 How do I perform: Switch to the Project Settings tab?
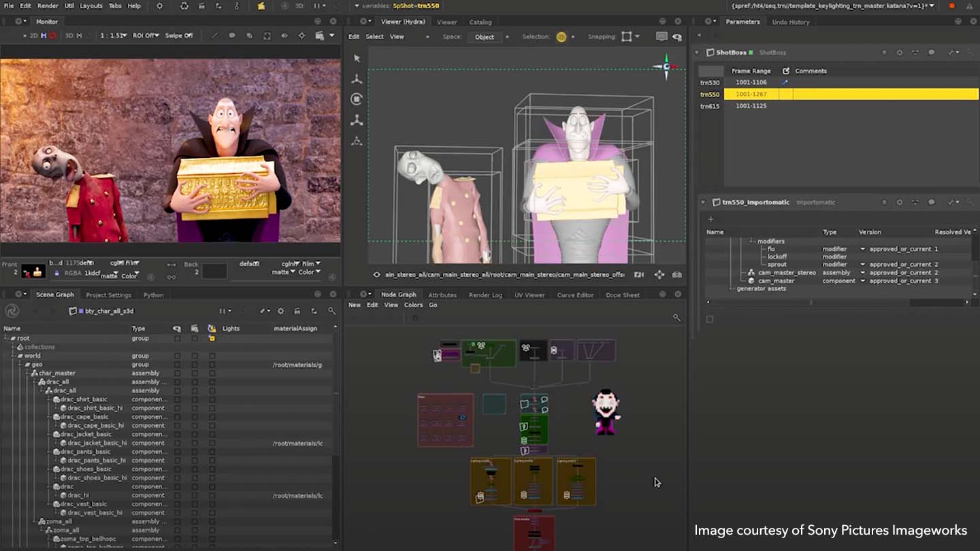click(x=108, y=295)
